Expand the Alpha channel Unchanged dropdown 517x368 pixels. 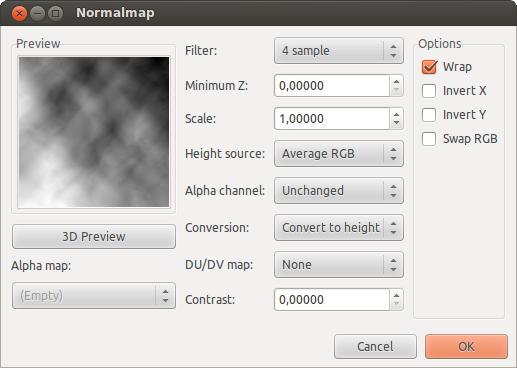(x=339, y=191)
